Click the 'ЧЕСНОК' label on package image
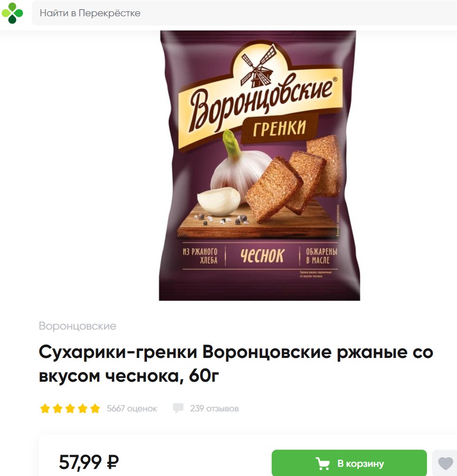The image size is (457, 476). point(262,256)
